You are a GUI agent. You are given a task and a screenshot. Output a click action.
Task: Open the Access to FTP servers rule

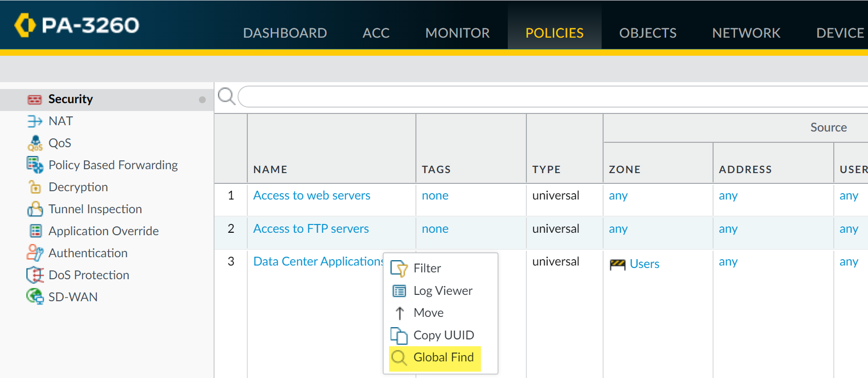tap(311, 229)
